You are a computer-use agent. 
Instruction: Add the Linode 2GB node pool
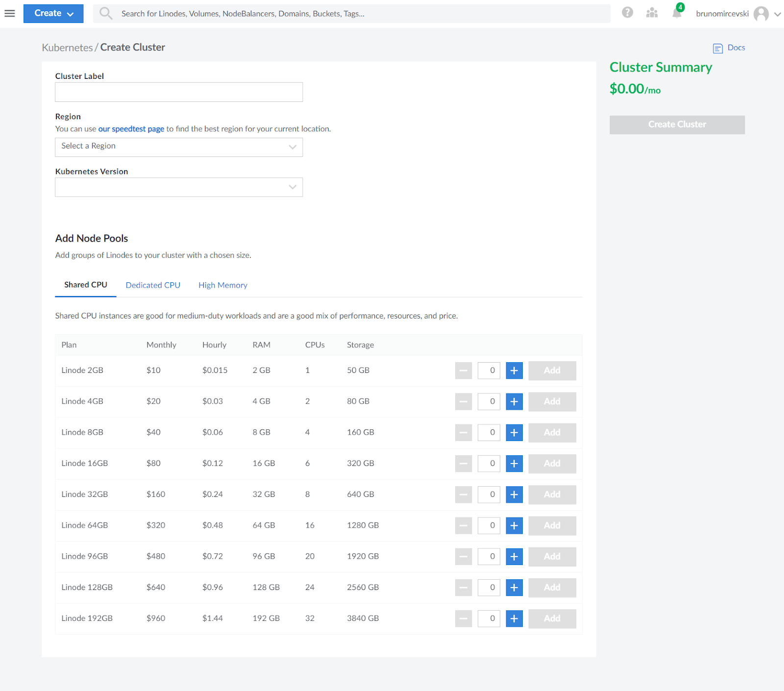pos(552,370)
